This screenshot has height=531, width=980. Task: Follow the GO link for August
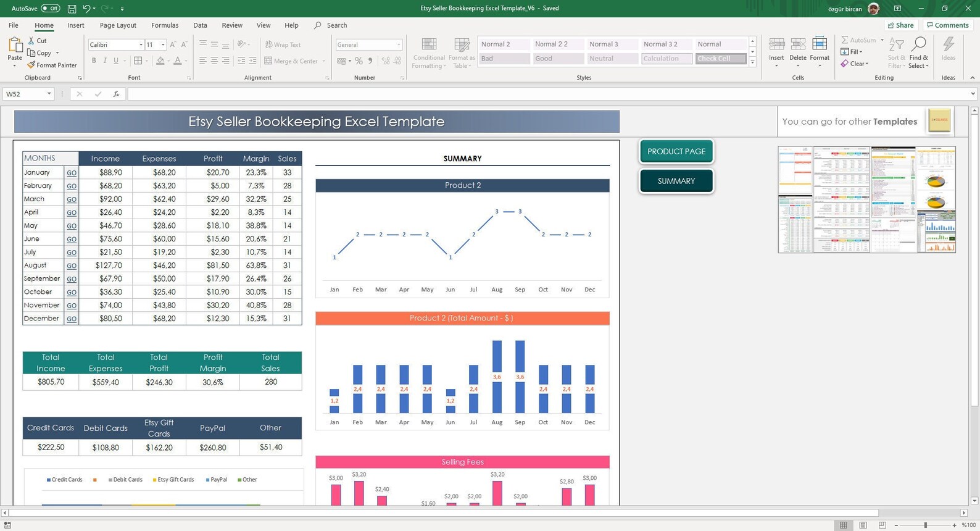[x=72, y=265]
